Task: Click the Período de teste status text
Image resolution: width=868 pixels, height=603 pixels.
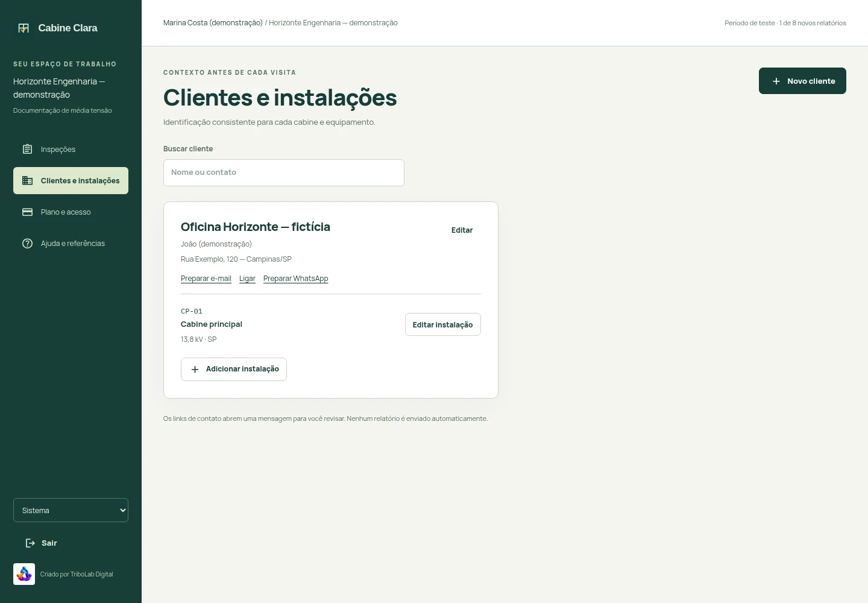Action: [x=785, y=23]
